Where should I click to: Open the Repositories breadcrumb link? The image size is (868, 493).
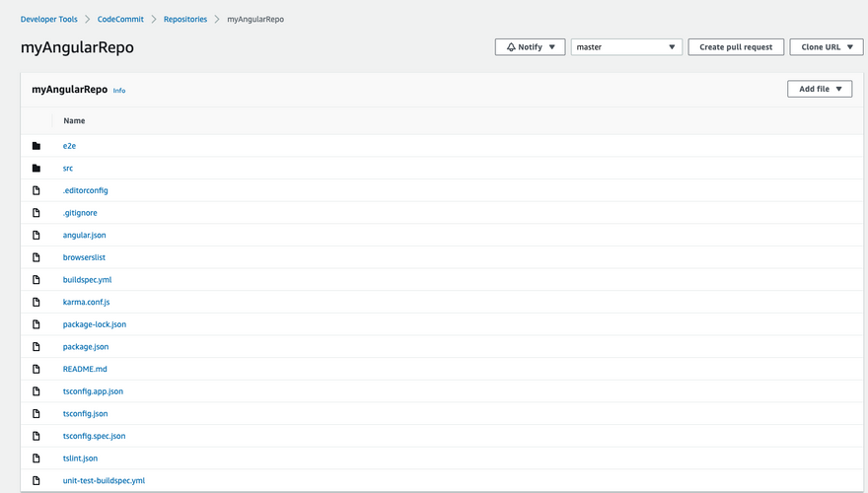(x=185, y=19)
